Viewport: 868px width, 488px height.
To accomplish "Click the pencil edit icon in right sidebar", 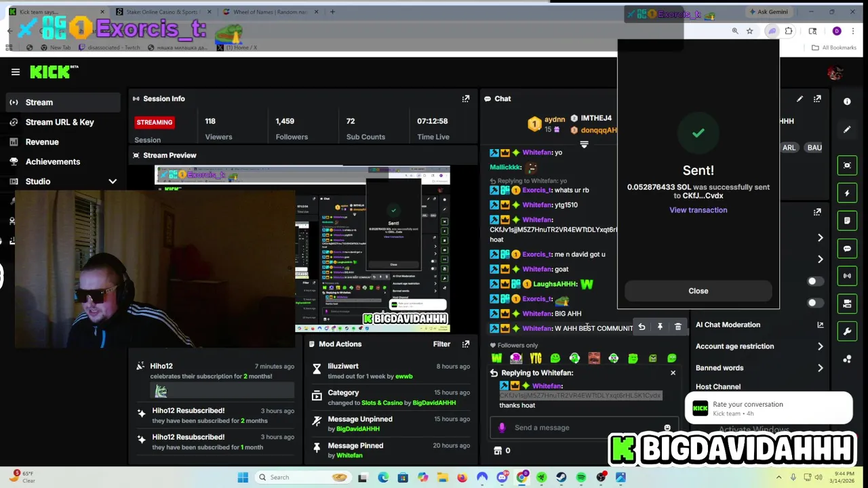I will click(847, 129).
